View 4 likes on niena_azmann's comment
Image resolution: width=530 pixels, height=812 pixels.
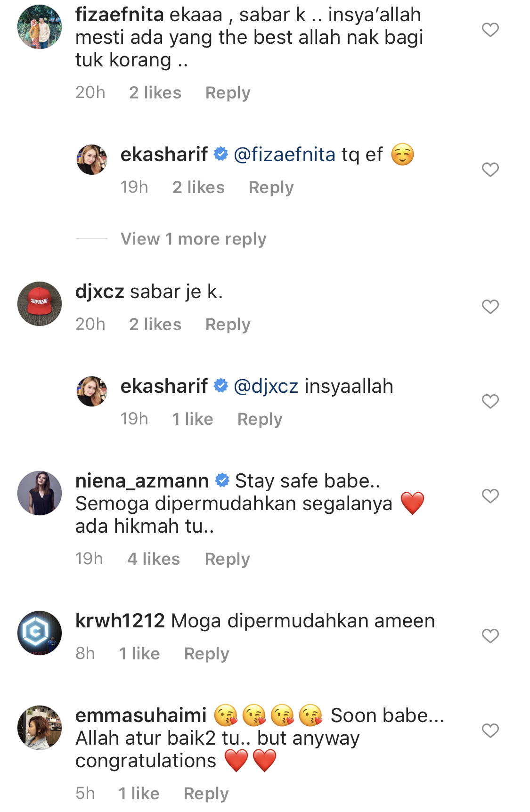click(154, 559)
